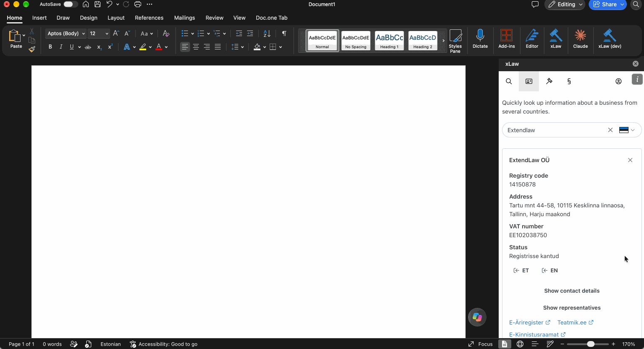The image size is (644, 349).
Task: Open the country flag selector dropdown
Action: pos(627,130)
